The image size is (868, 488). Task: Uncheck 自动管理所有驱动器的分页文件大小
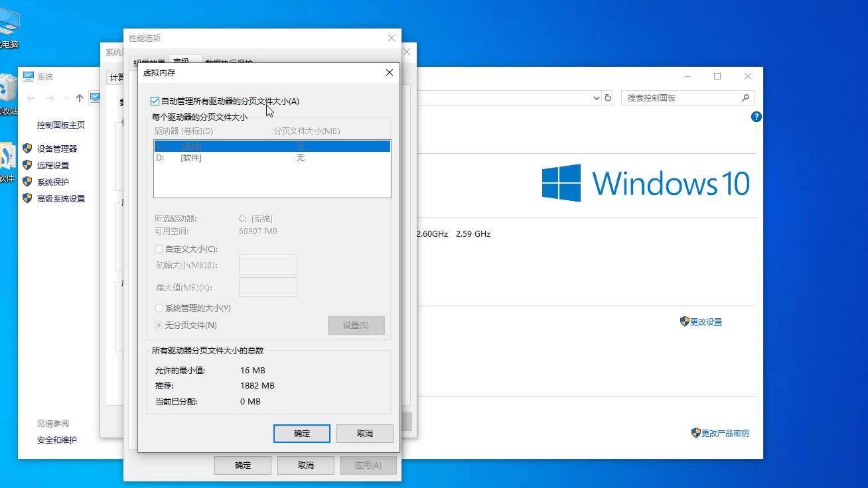(x=155, y=101)
